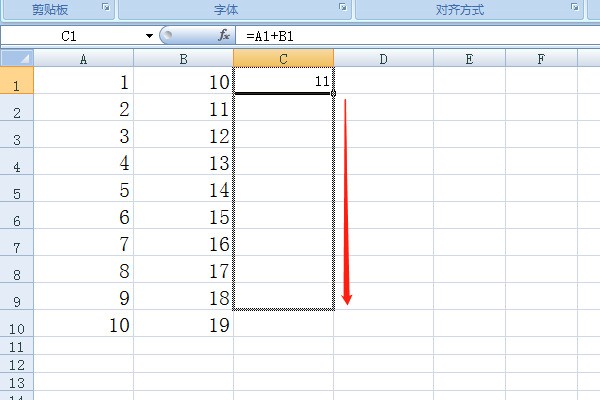Expand the Name Box dropdown arrow
Screen dimensions: 600x400
(x=149, y=36)
